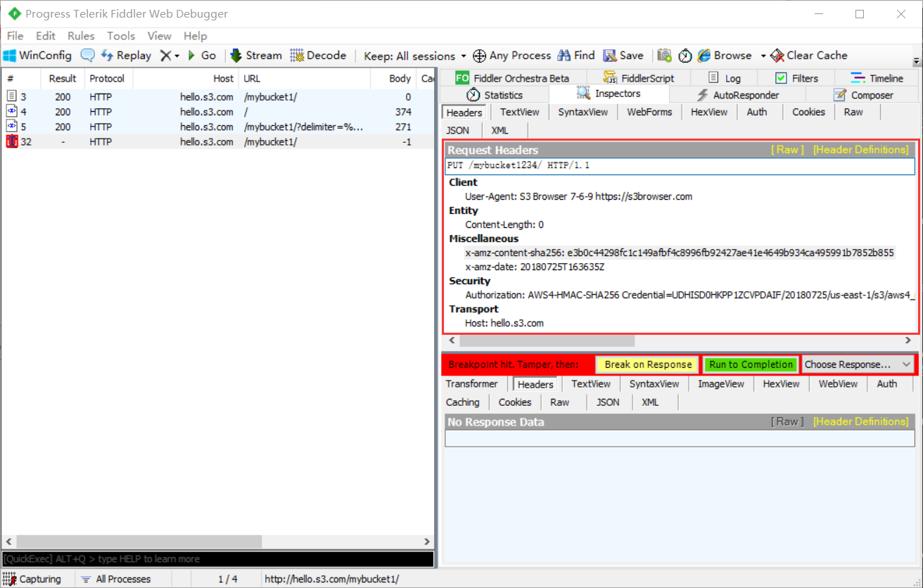Click the Remove sessions X icon
This screenshot has width=923, height=588.
(x=165, y=56)
